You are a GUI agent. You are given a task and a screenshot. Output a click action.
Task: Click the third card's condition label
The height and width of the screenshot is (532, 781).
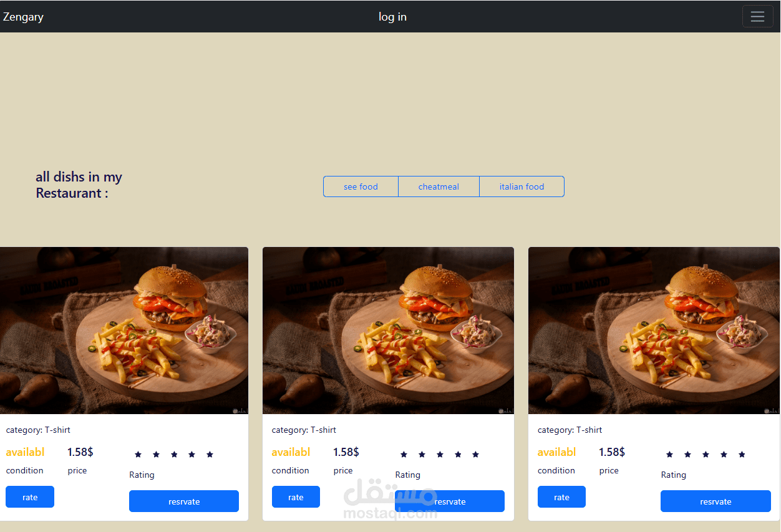pyautogui.click(x=556, y=470)
